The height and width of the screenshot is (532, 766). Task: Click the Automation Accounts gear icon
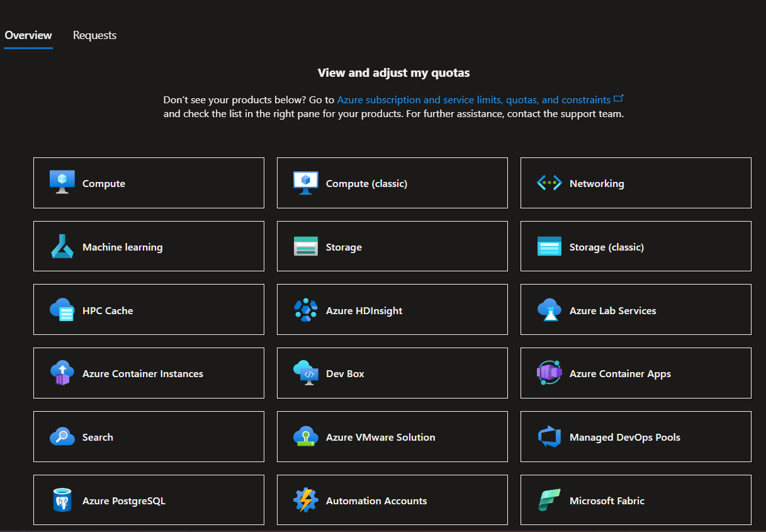click(306, 501)
